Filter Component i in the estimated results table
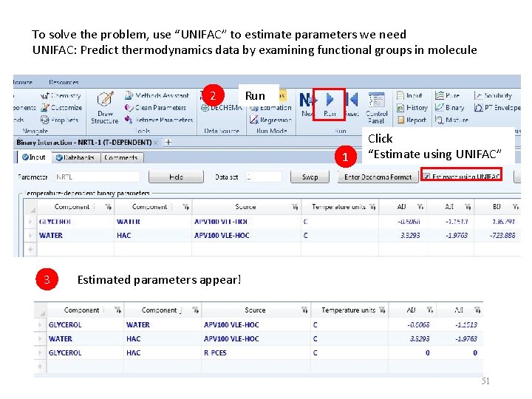Screen dimensions: 532x399 pos(118,310)
